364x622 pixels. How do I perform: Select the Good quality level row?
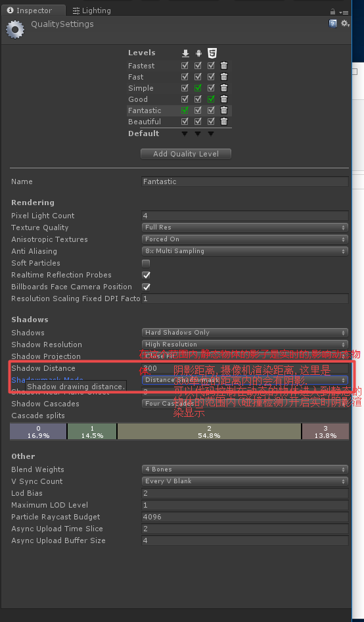point(179,99)
